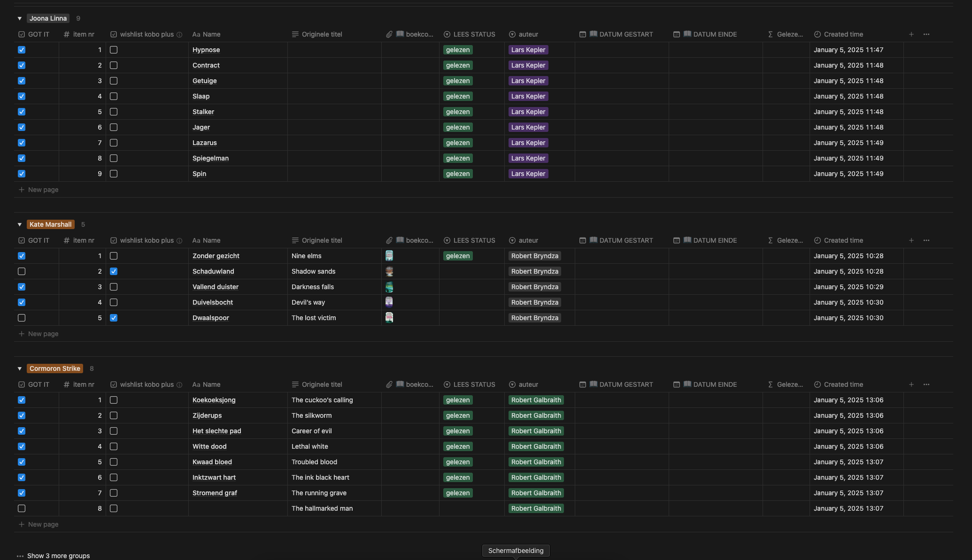Click plus icon to add property in Joona Linna table

tap(911, 34)
